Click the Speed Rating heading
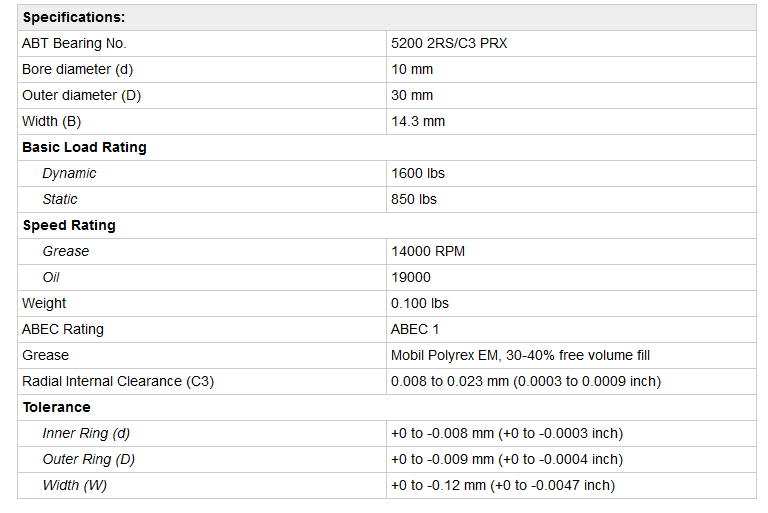This screenshot has width=768, height=513. (69, 225)
